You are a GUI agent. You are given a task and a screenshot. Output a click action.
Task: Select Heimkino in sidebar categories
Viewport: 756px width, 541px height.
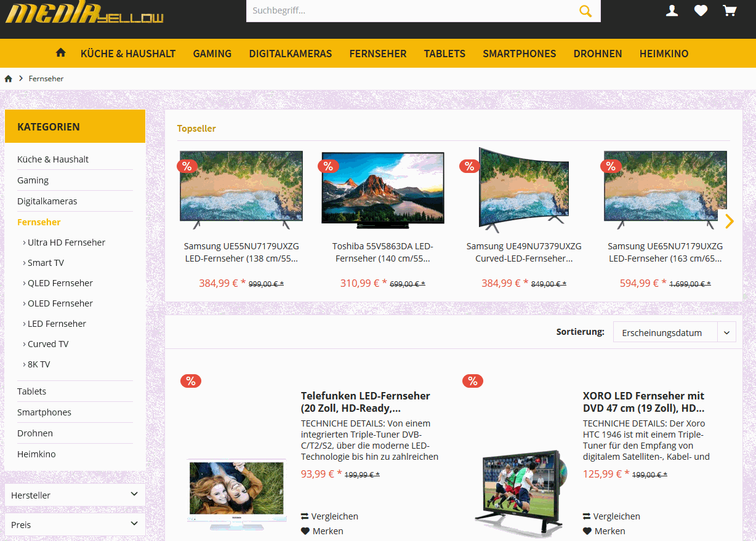point(36,454)
